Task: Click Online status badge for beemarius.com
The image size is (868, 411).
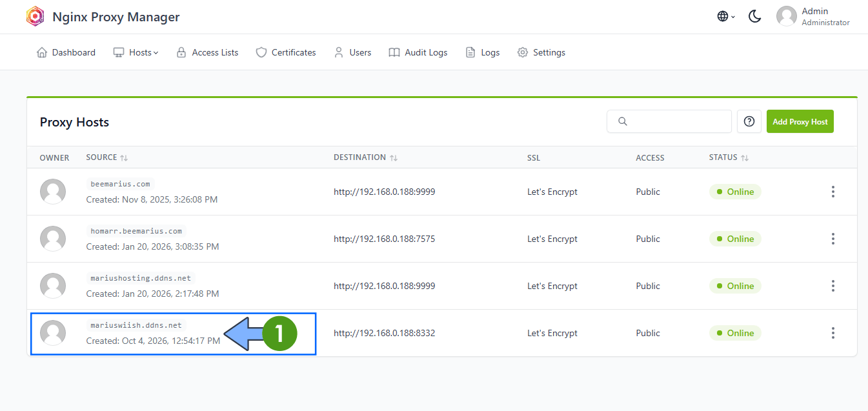Action: pyautogui.click(x=735, y=192)
